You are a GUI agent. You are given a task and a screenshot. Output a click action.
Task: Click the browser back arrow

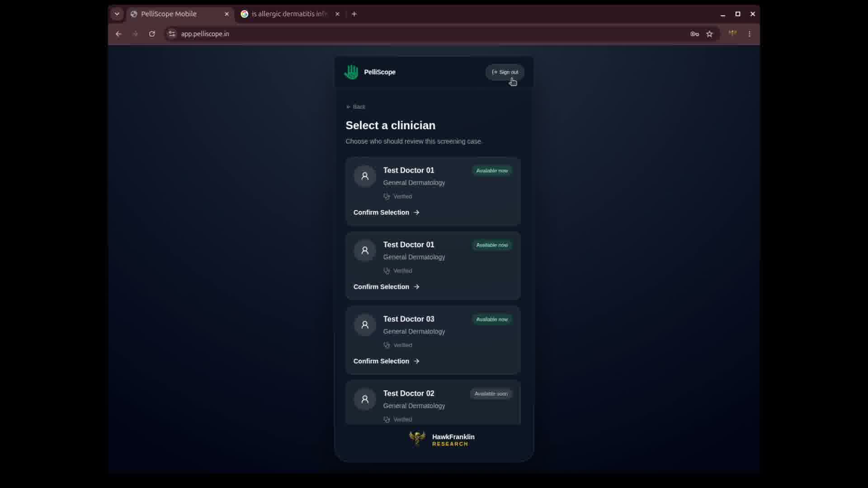click(118, 34)
